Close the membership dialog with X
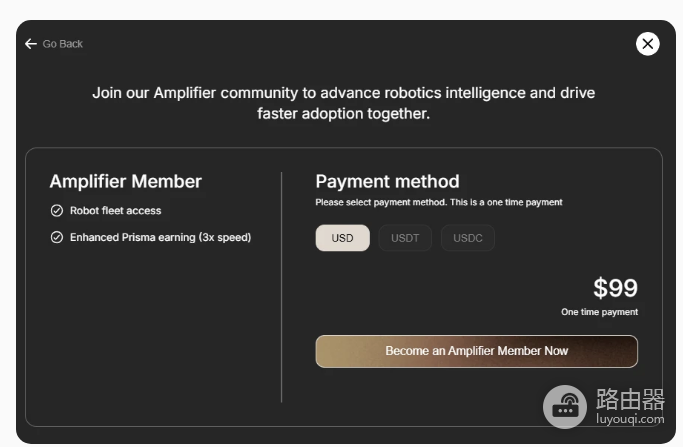This screenshot has height=447, width=683. tap(647, 44)
